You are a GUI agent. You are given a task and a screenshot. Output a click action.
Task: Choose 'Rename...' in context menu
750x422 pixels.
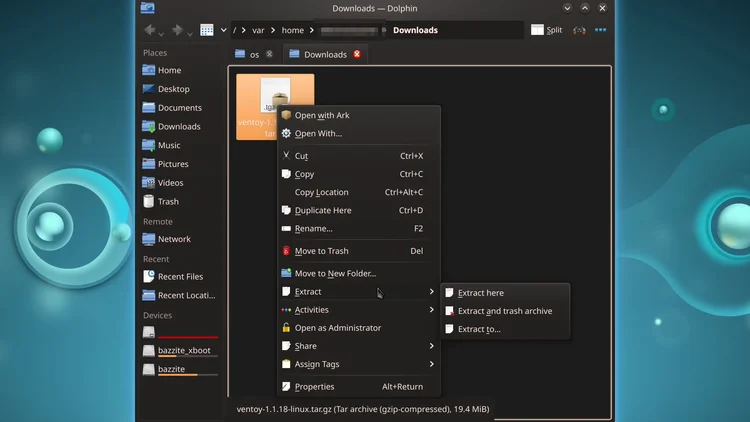359,229
